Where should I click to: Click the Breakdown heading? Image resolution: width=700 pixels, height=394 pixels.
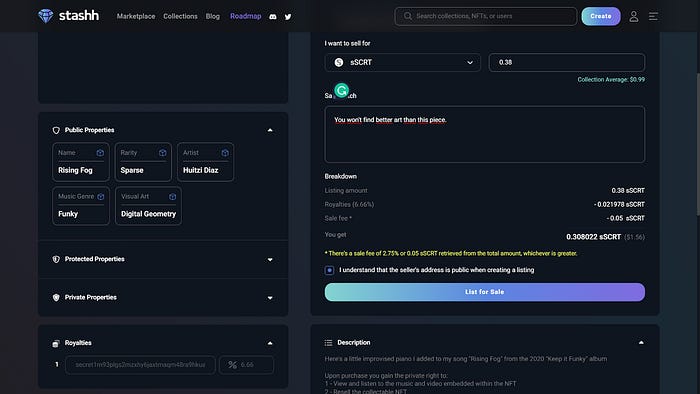click(341, 176)
